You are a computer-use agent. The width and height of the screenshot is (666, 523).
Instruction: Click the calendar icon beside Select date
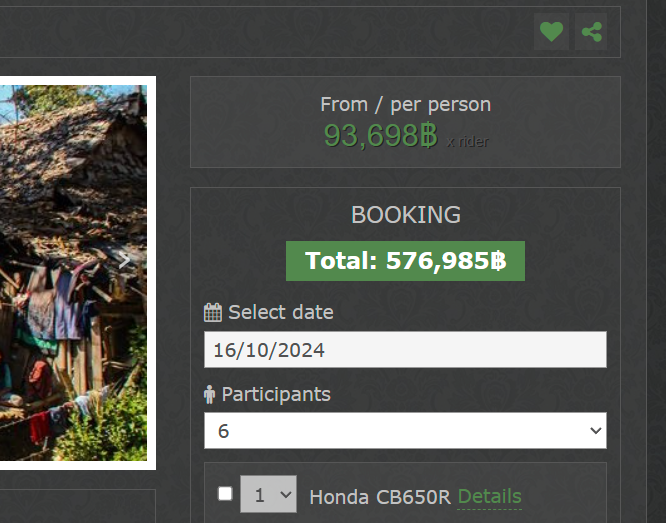click(x=212, y=312)
